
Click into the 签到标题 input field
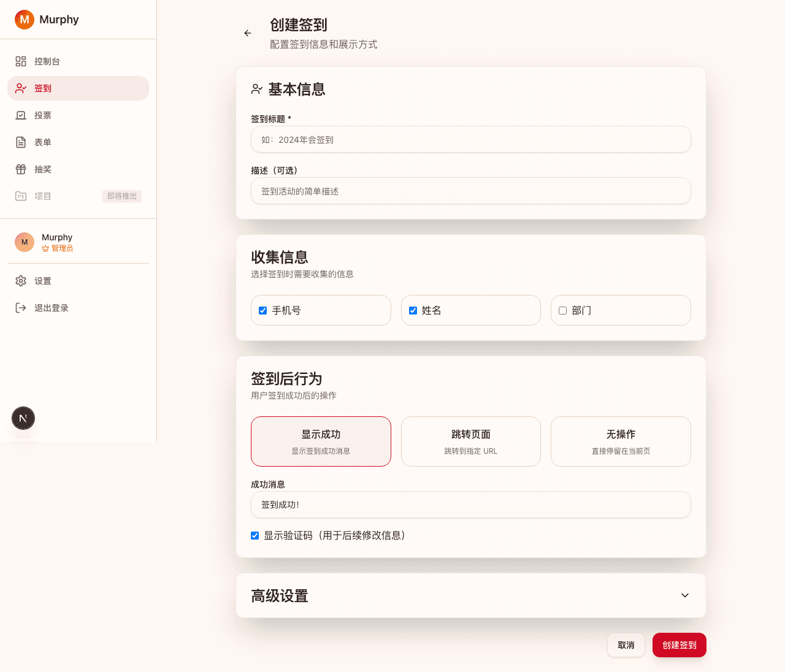470,140
